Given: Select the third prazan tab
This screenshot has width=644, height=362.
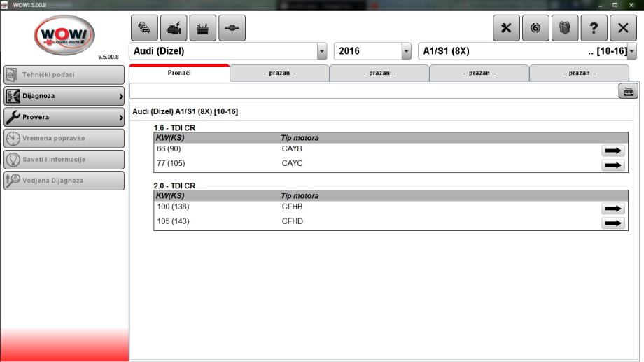Looking at the screenshot, I should tap(479, 73).
